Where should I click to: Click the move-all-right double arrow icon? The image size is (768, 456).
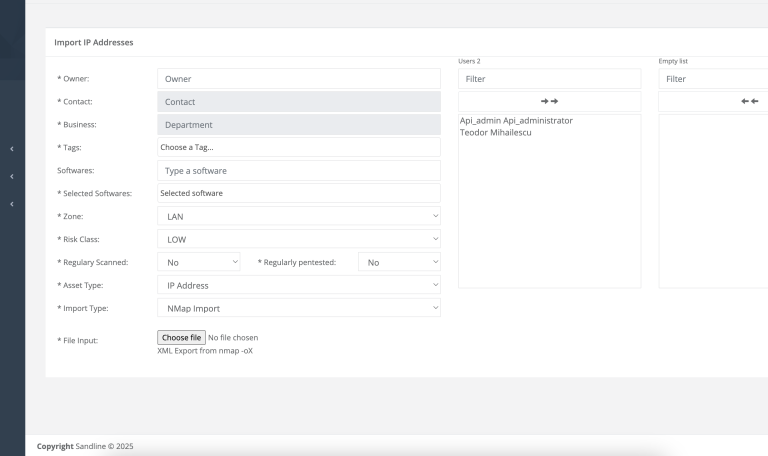549,101
